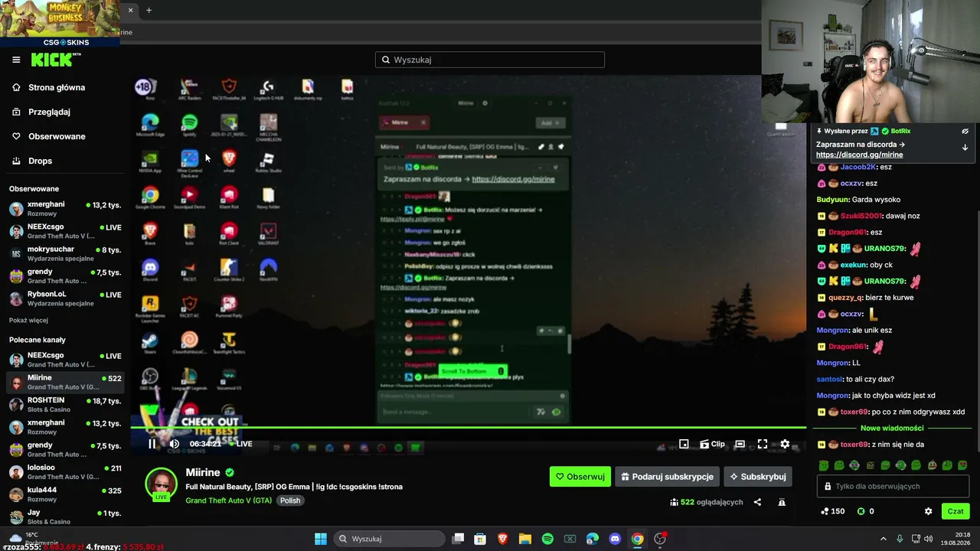Open Brave browser from the taskbar

pyautogui.click(x=502, y=539)
